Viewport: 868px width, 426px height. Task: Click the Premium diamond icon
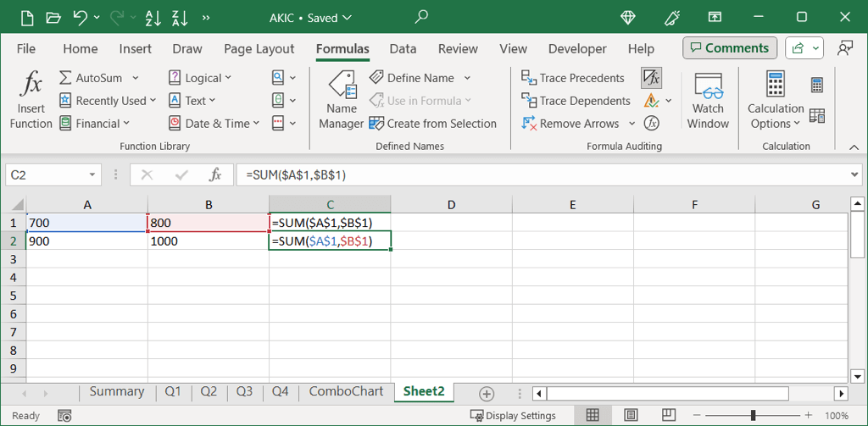click(628, 18)
